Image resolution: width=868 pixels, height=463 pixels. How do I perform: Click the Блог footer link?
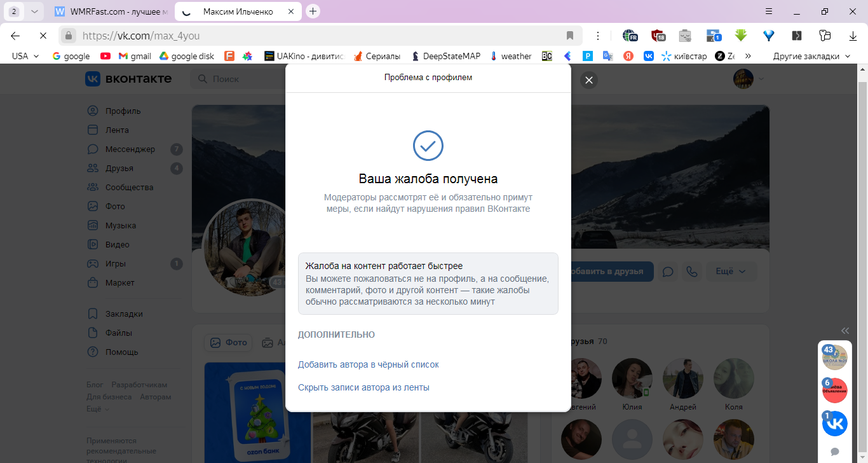click(95, 385)
